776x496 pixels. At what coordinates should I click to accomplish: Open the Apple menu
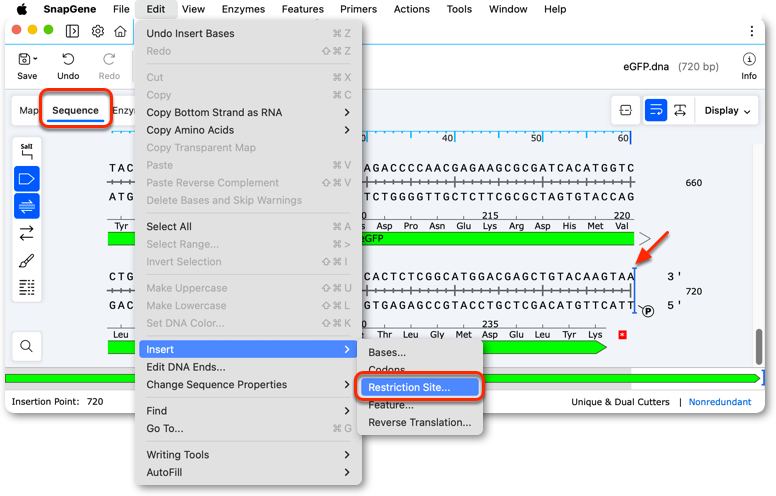[x=22, y=9]
